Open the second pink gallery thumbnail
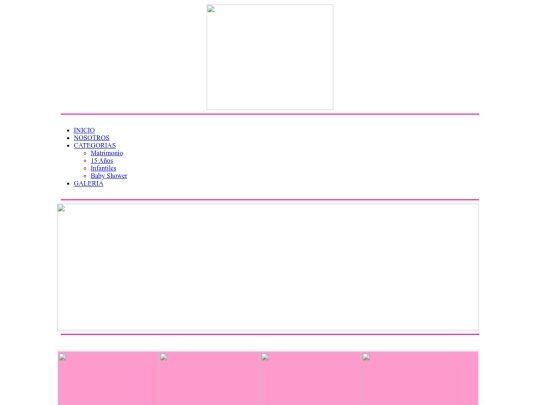Screen dimensions: 540x405 [209, 378]
